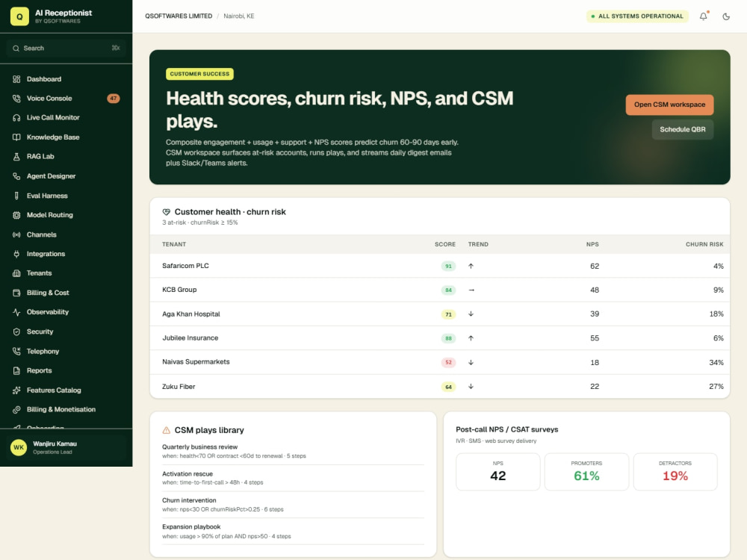Click the NPS 42 stat card
This screenshot has width=747, height=560.
(498, 471)
